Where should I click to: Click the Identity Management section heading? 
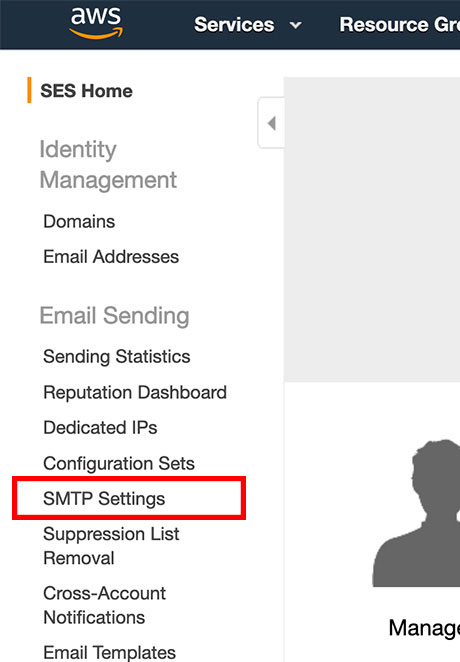point(108,164)
